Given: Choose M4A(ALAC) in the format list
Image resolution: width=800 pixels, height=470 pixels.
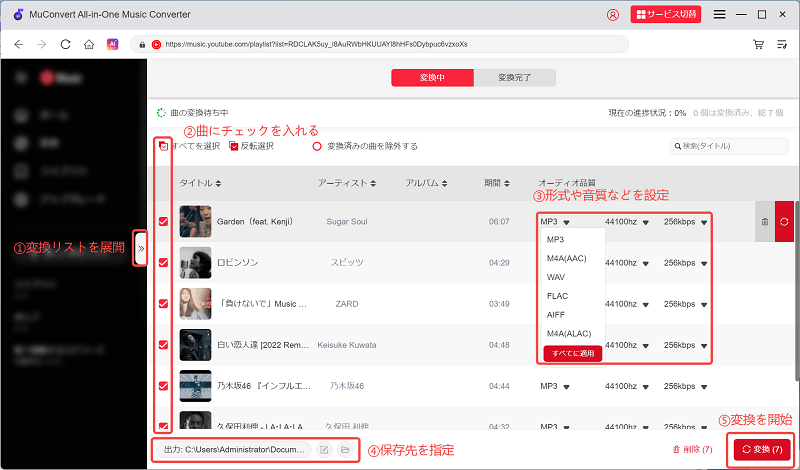Looking at the screenshot, I should coord(568,334).
